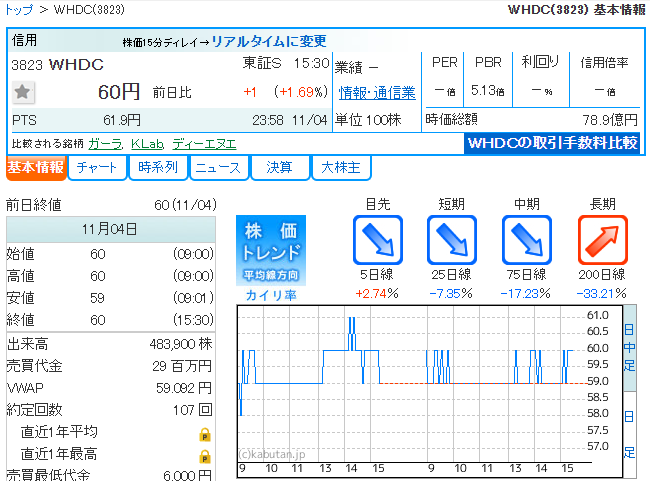Click the 中期 75-day down trend arrow icon
The height and width of the screenshot is (481, 650).
(526, 240)
